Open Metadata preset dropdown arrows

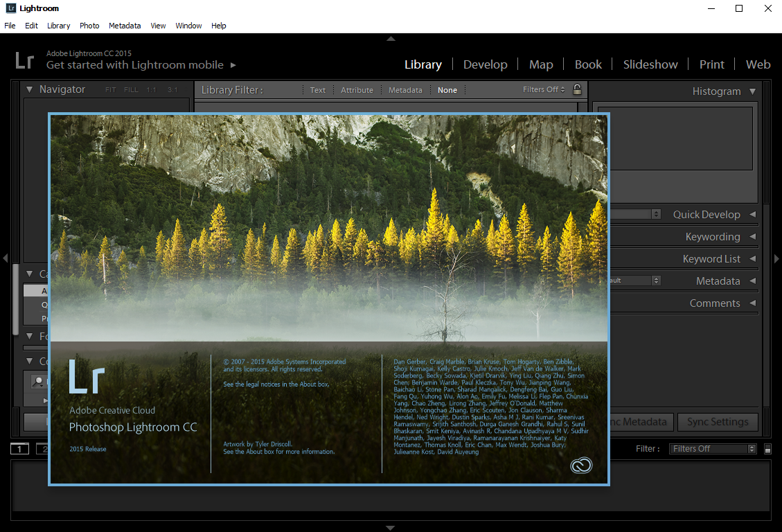click(657, 281)
